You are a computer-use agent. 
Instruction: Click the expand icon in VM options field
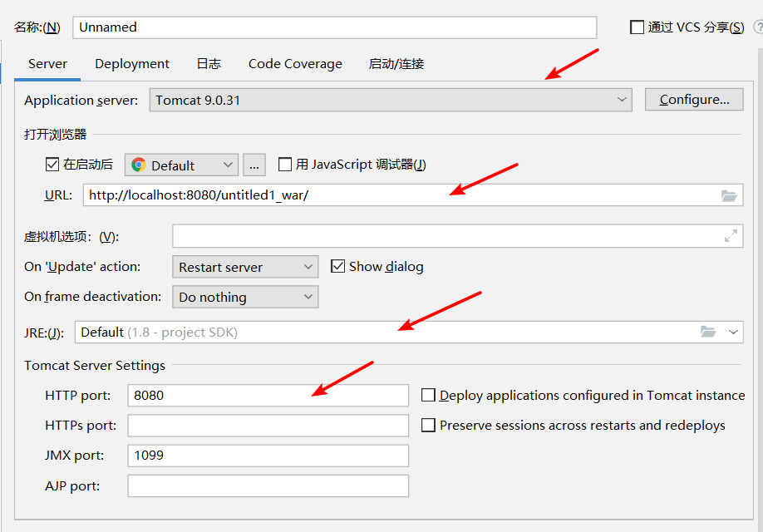[731, 236]
